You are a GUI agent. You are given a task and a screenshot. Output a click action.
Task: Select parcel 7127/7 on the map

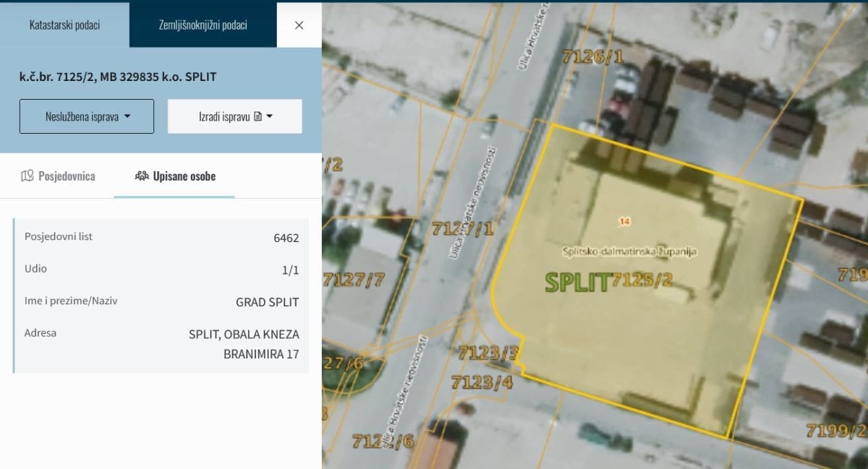click(354, 279)
